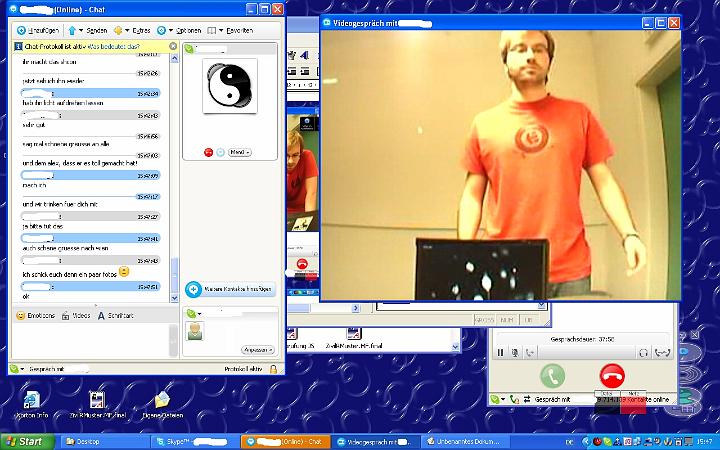Viewport: 720px width, 450px height.
Task: Open the Optionen dropdown arrow
Action: (171, 31)
